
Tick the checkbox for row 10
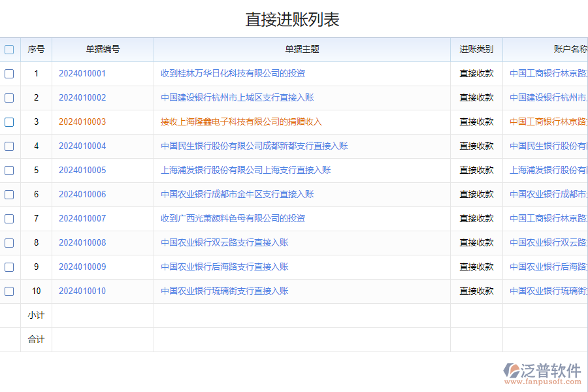pos(9,291)
